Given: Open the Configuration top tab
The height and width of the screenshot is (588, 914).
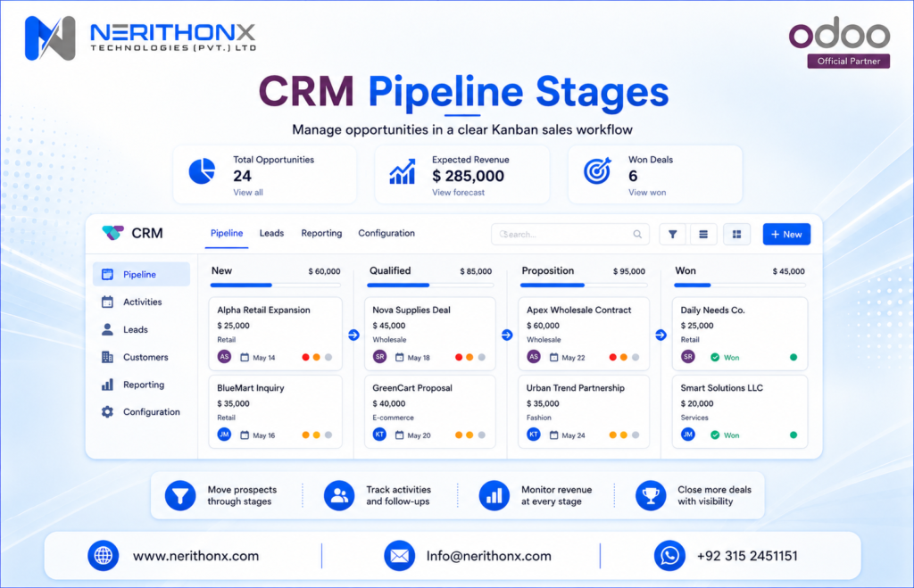Looking at the screenshot, I should pos(386,233).
